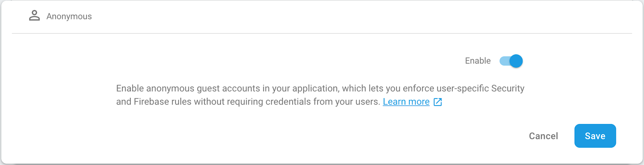
Task: Select the Anonymous provider title
Action: 69,16
